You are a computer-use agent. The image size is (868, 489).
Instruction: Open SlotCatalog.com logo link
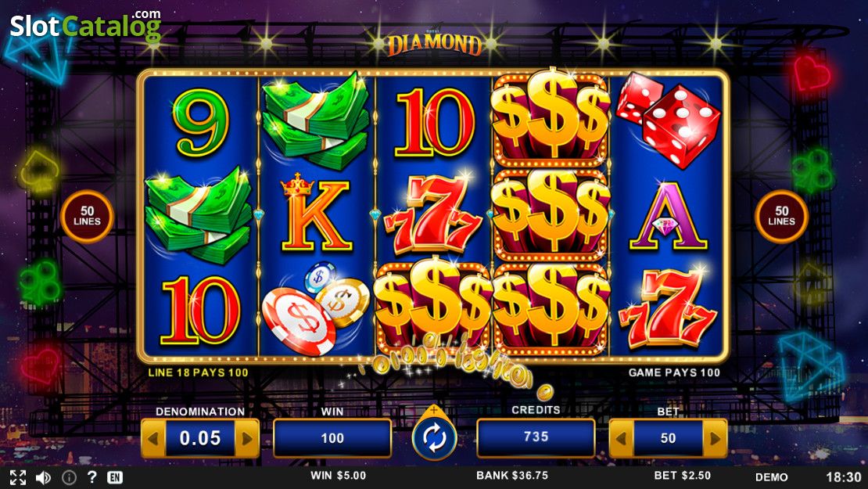click(86, 25)
